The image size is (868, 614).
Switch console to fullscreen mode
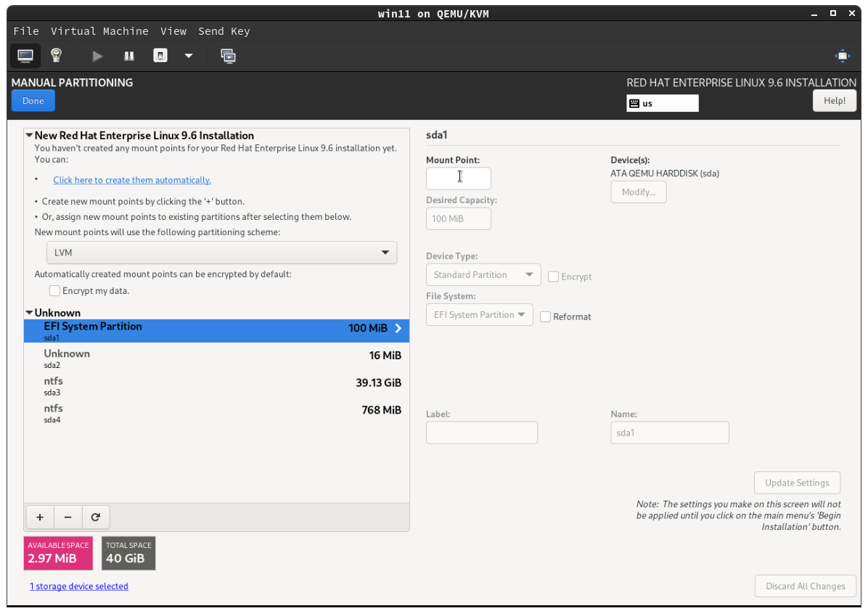coord(842,56)
